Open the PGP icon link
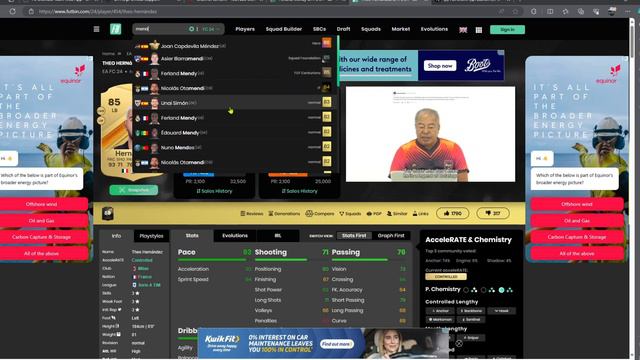Image resolution: width=640 pixels, height=360 pixels. tap(374, 213)
